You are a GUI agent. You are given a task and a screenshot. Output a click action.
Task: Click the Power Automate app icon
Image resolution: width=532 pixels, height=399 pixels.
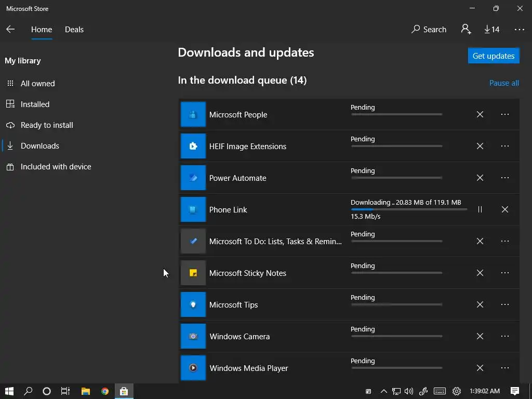[193, 178]
